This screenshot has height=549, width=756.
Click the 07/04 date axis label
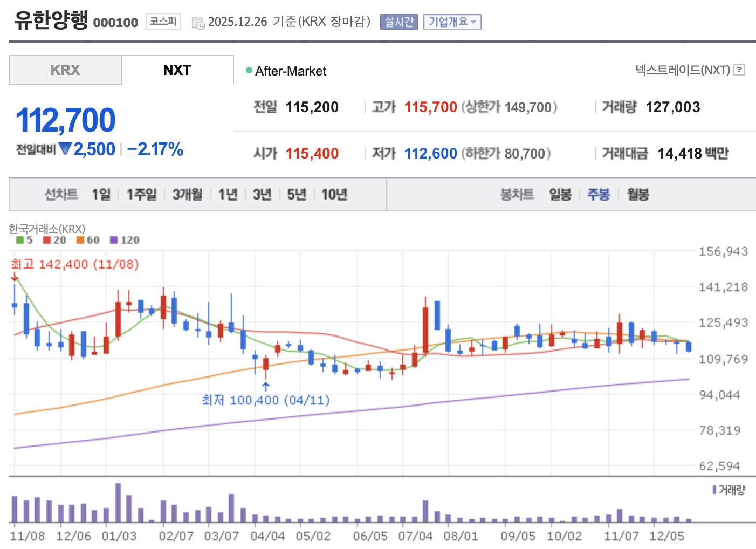point(415,536)
